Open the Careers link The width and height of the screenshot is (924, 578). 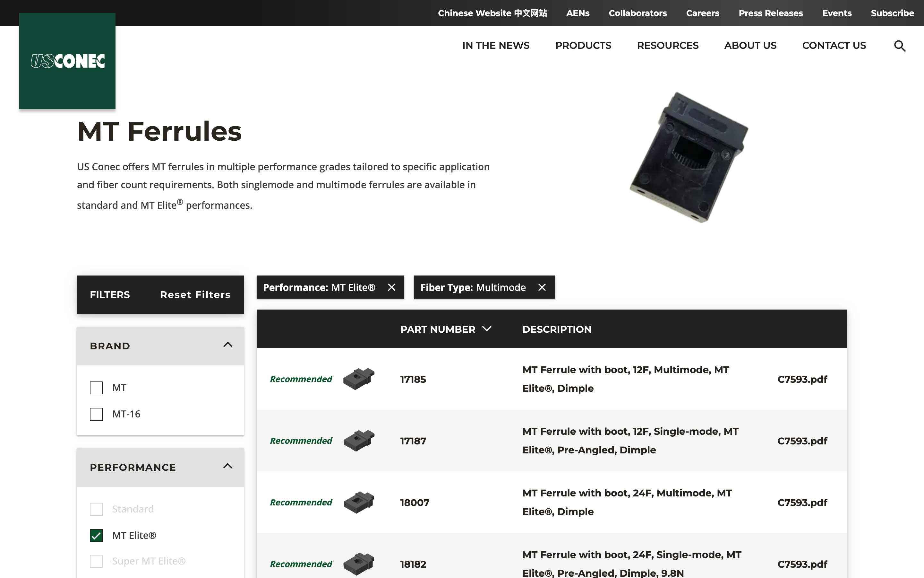click(x=703, y=13)
